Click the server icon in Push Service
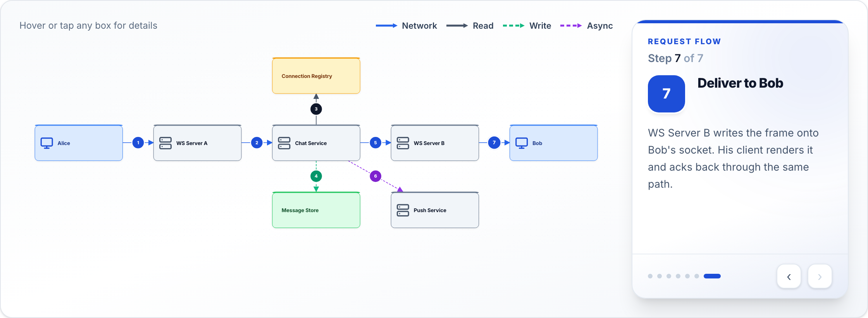The width and height of the screenshot is (868, 318). click(x=403, y=210)
